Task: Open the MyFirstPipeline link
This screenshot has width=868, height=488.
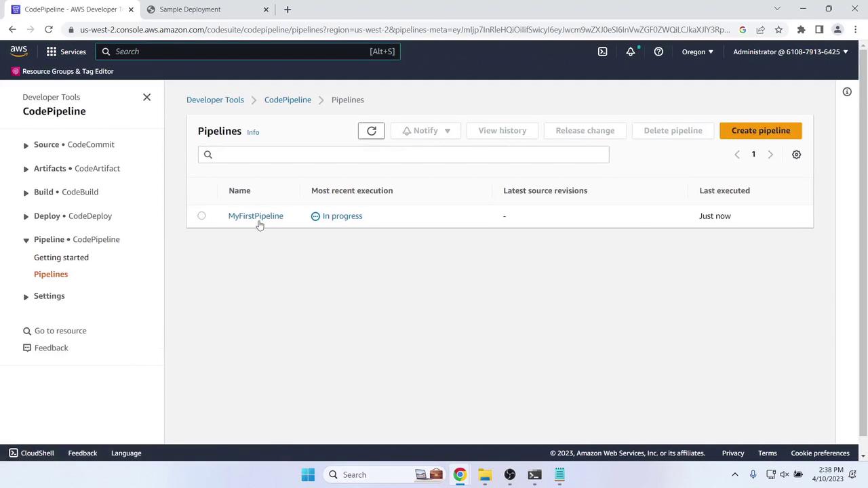Action: click(256, 216)
